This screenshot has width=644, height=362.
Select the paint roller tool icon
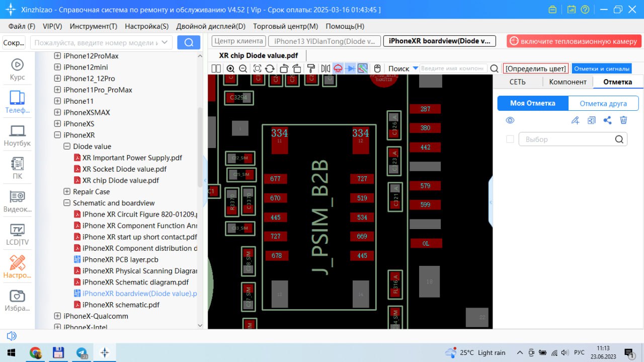tap(311, 68)
